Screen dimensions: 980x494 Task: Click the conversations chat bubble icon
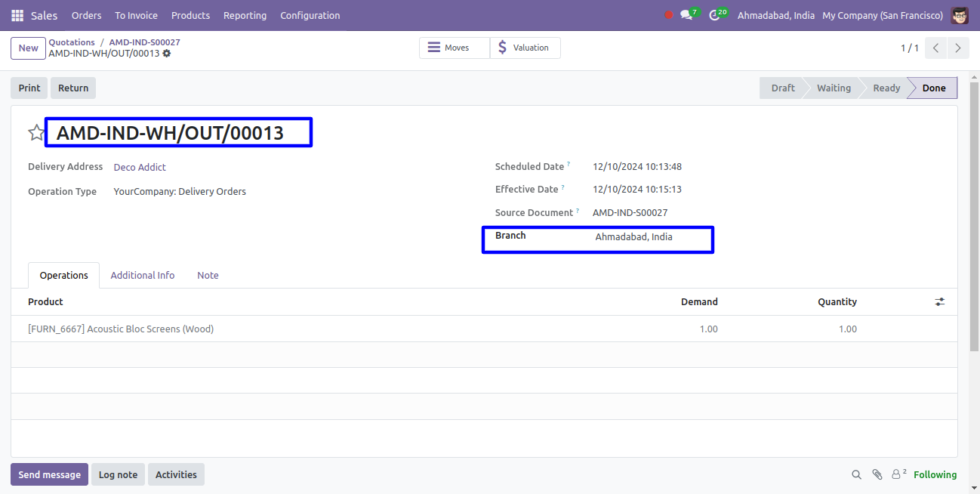(686, 15)
